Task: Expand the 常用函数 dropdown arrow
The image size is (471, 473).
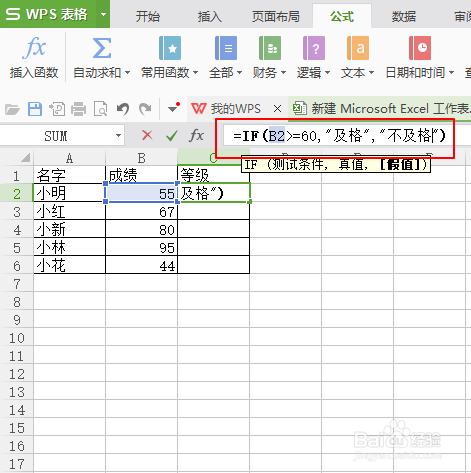Action: [x=195, y=72]
